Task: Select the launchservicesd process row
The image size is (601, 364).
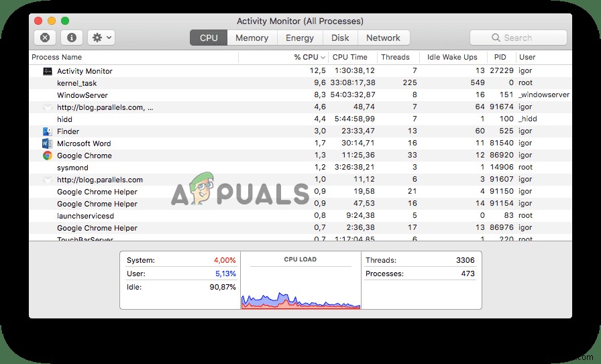Action: pos(300,216)
